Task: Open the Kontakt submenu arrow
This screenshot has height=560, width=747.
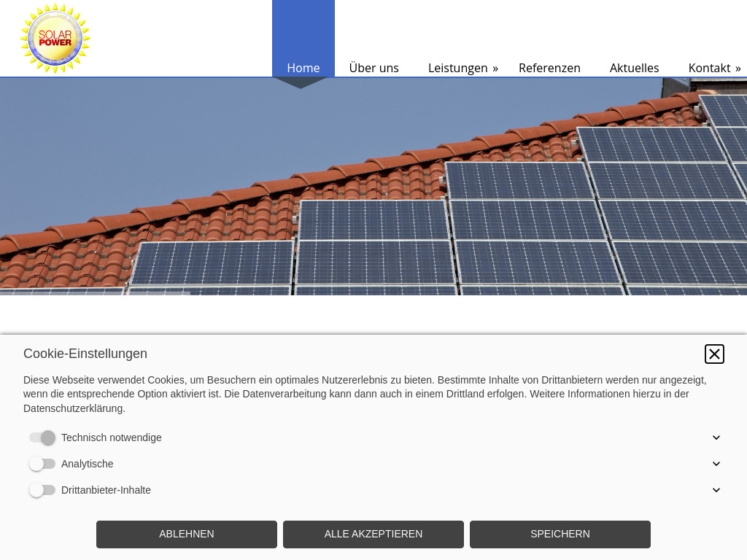Action: (738, 69)
